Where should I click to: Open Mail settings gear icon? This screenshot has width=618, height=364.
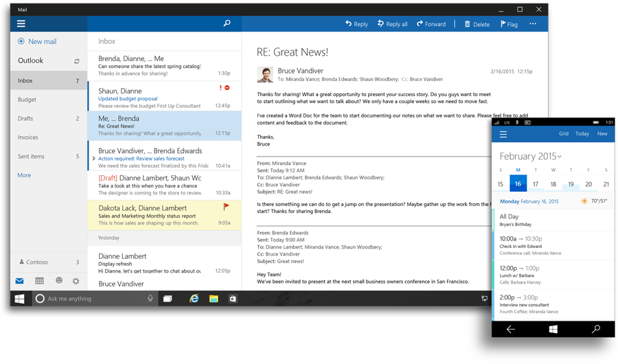tap(76, 281)
